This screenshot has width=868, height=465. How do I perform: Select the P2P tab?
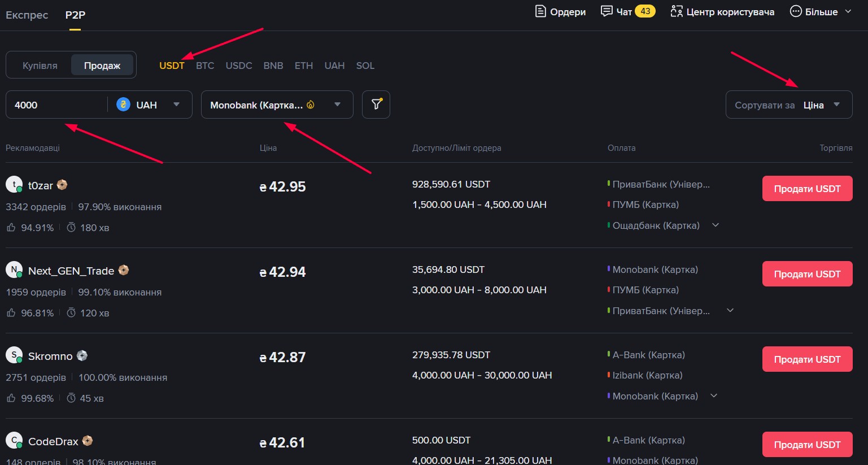pyautogui.click(x=75, y=15)
